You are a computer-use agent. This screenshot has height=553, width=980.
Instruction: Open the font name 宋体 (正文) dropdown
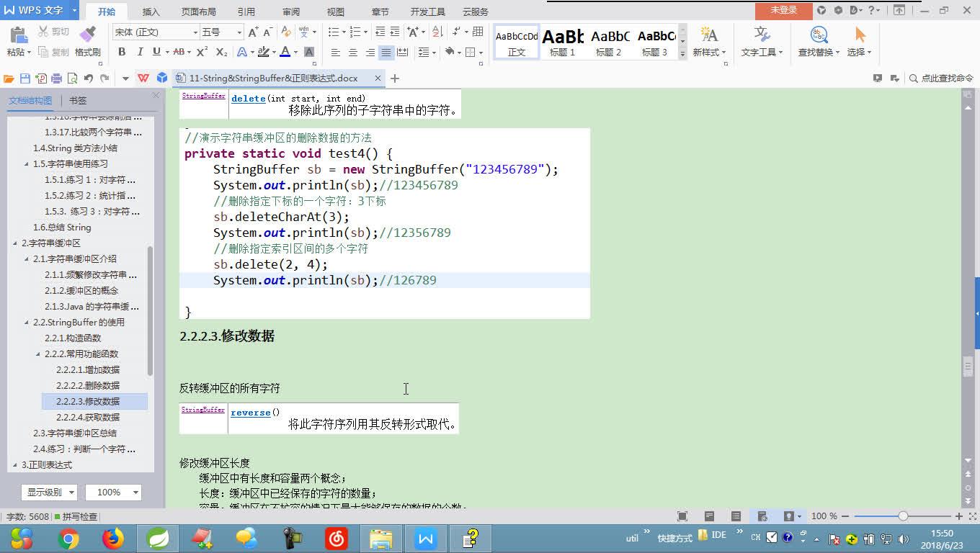pyautogui.click(x=195, y=32)
